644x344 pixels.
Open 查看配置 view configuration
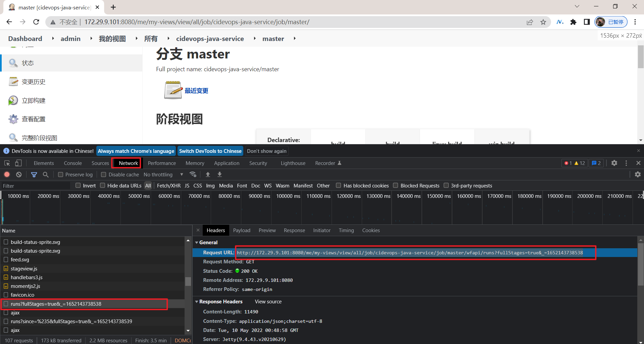point(34,119)
